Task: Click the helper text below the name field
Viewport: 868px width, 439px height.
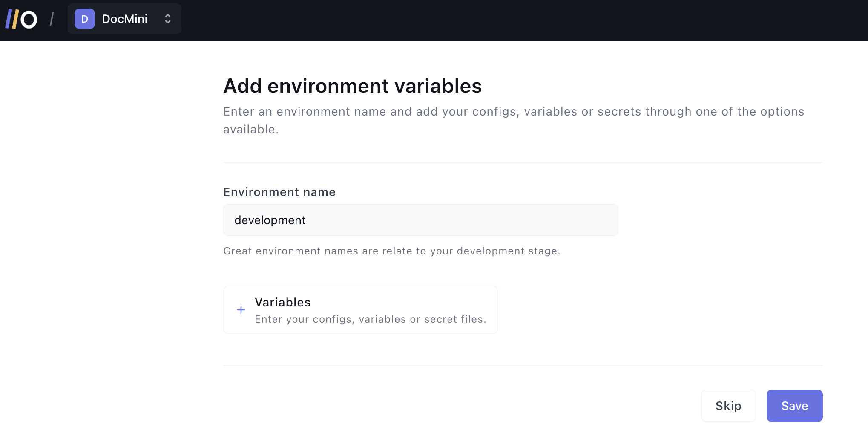Action: click(x=391, y=251)
